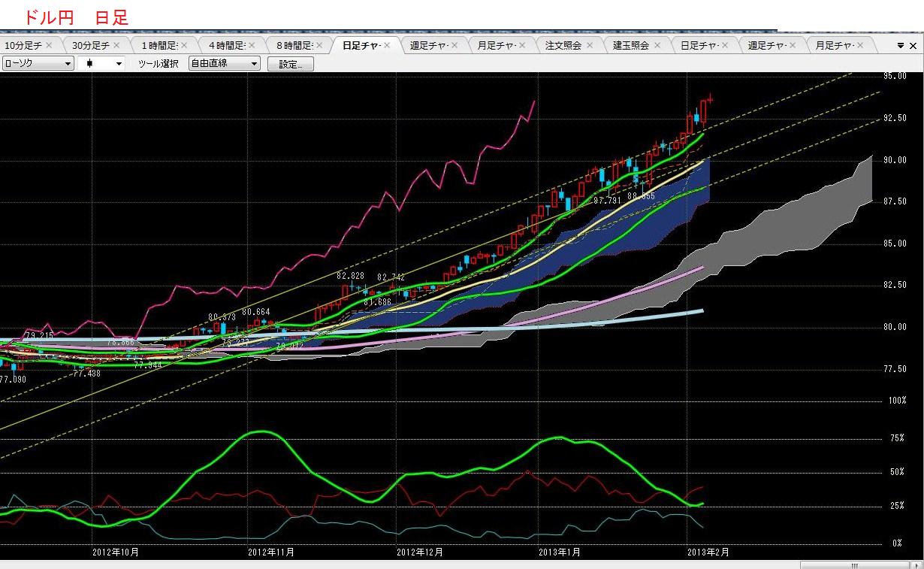
Task: Open the candle color style dropdown
Action: [x=101, y=64]
